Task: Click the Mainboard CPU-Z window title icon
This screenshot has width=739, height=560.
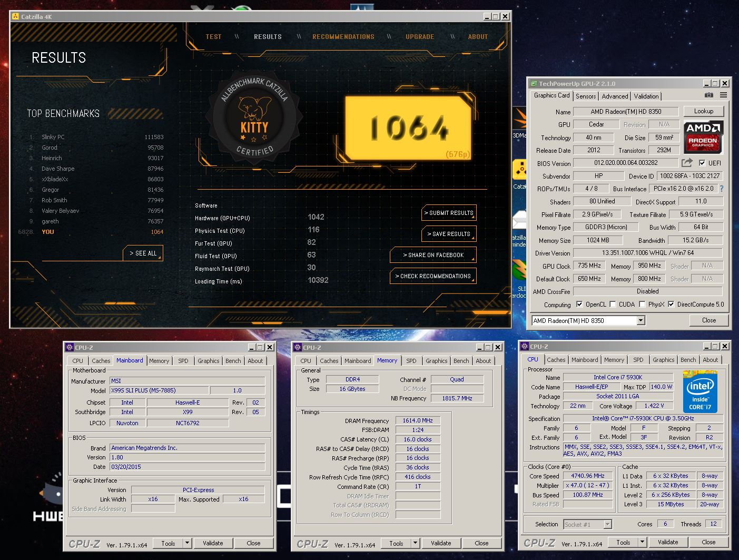Action: pyautogui.click(x=70, y=347)
